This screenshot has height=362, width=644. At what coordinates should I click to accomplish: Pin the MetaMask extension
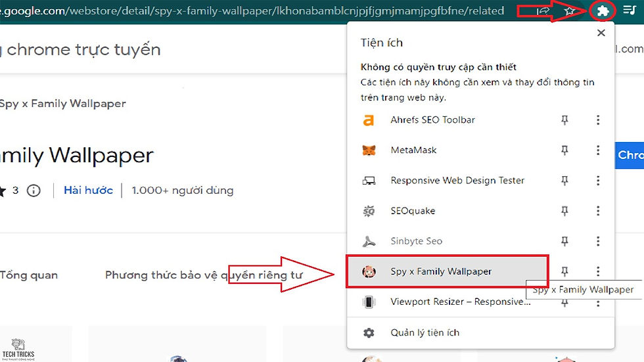[564, 150]
